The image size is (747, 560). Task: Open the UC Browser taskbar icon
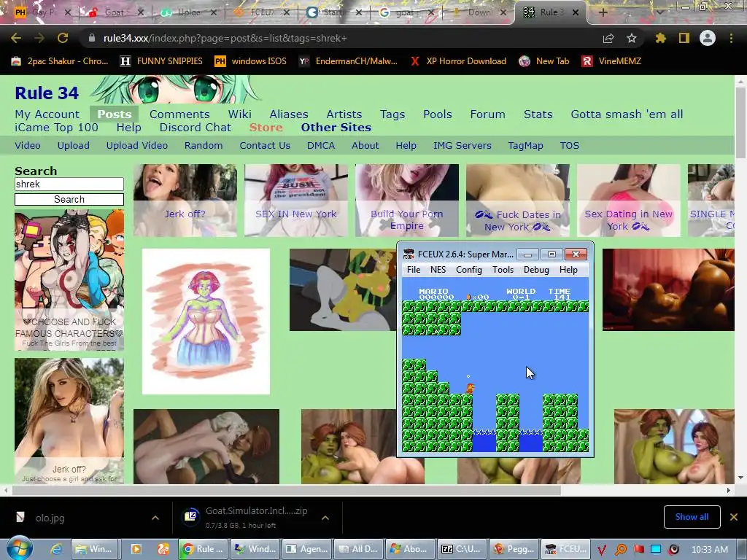click(x=163, y=549)
